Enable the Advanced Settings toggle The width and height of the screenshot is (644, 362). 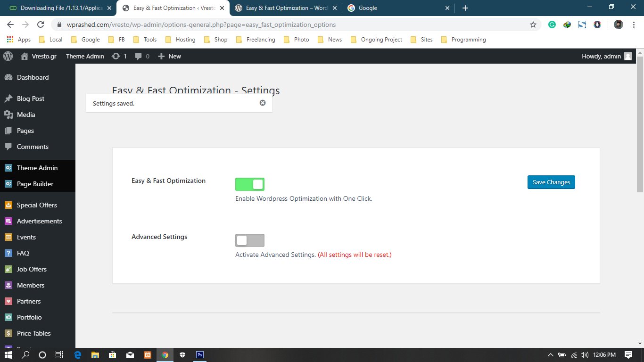point(250,240)
